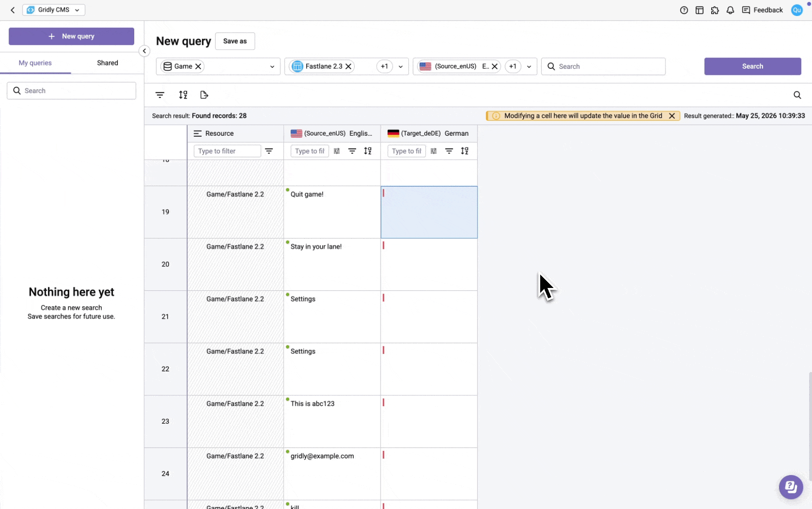Select row 22 Settings source cell
The width and height of the screenshot is (812, 509).
pos(332,369)
